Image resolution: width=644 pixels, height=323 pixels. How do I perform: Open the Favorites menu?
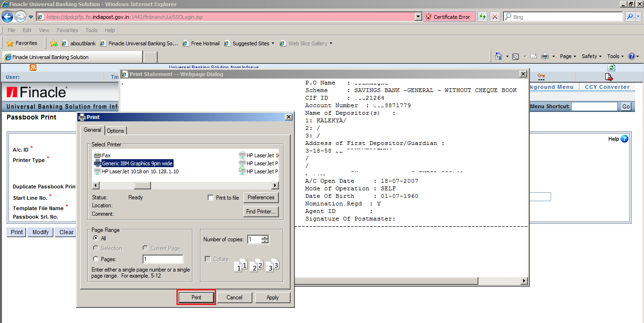(x=67, y=30)
